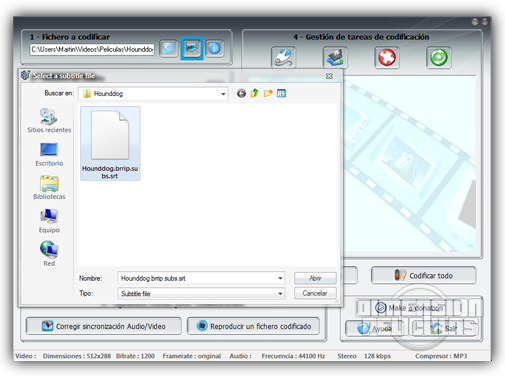Expand the Buscar en folder dropdown
505x378 pixels.
point(223,94)
